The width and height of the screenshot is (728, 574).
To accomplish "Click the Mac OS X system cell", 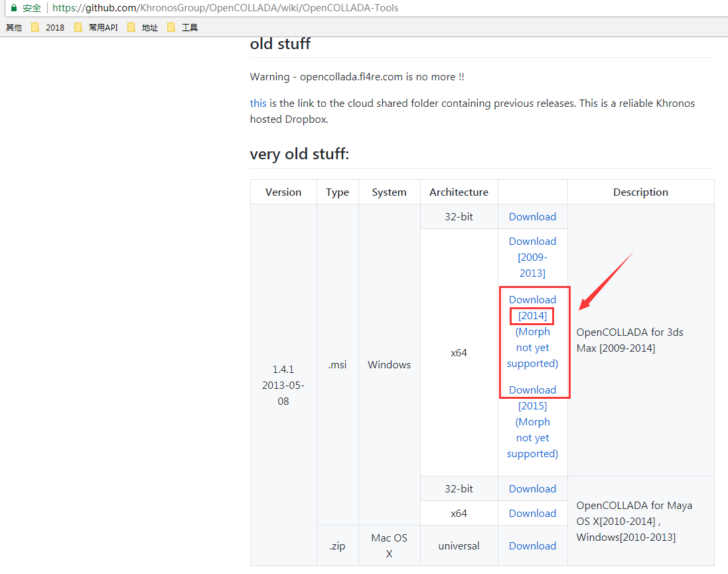I will 389,545.
